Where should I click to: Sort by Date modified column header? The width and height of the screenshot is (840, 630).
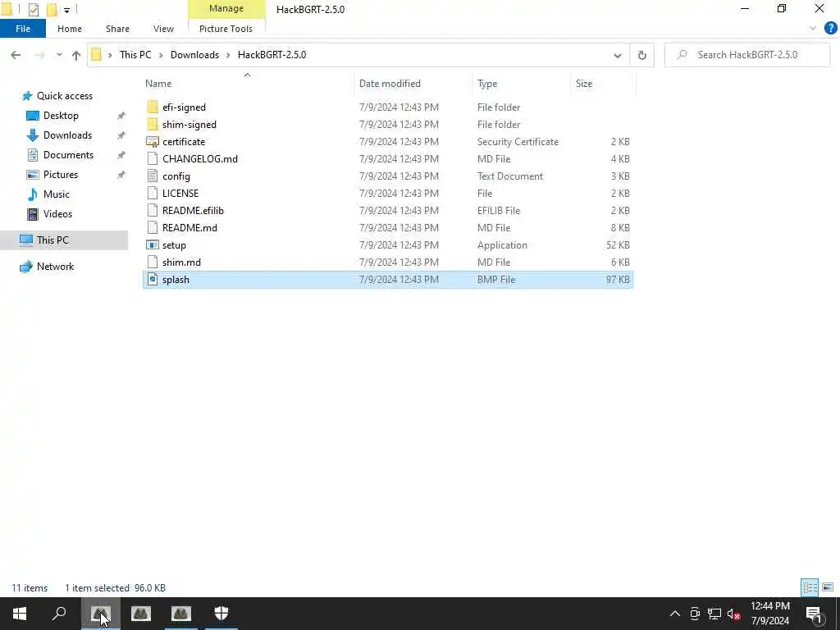[390, 84]
